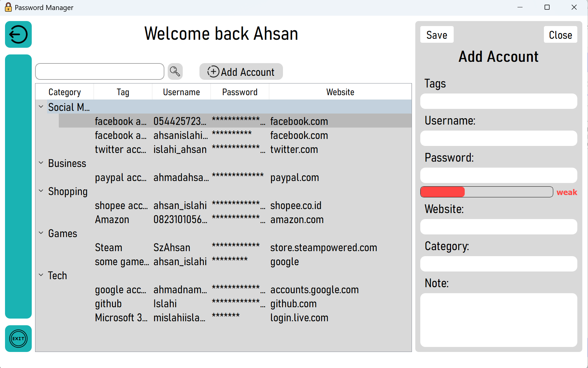588x368 pixels.
Task: Click the shopee.co.id website cell
Action: [x=296, y=205]
